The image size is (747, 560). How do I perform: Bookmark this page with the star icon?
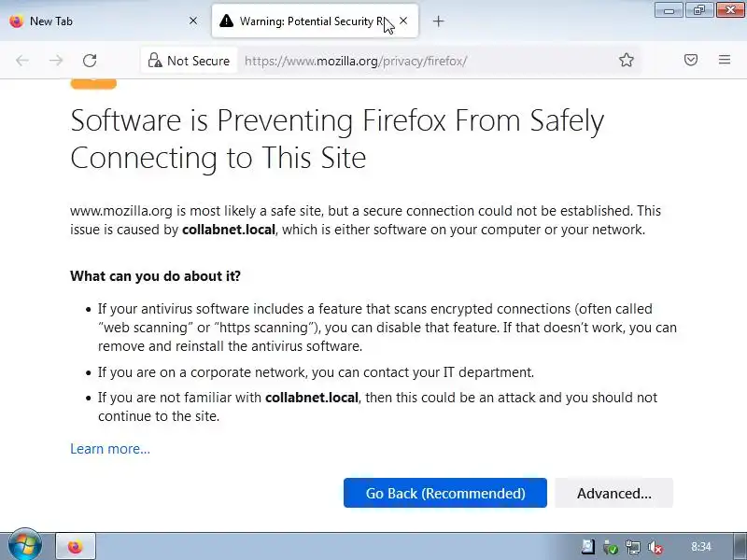pyautogui.click(x=627, y=61)
